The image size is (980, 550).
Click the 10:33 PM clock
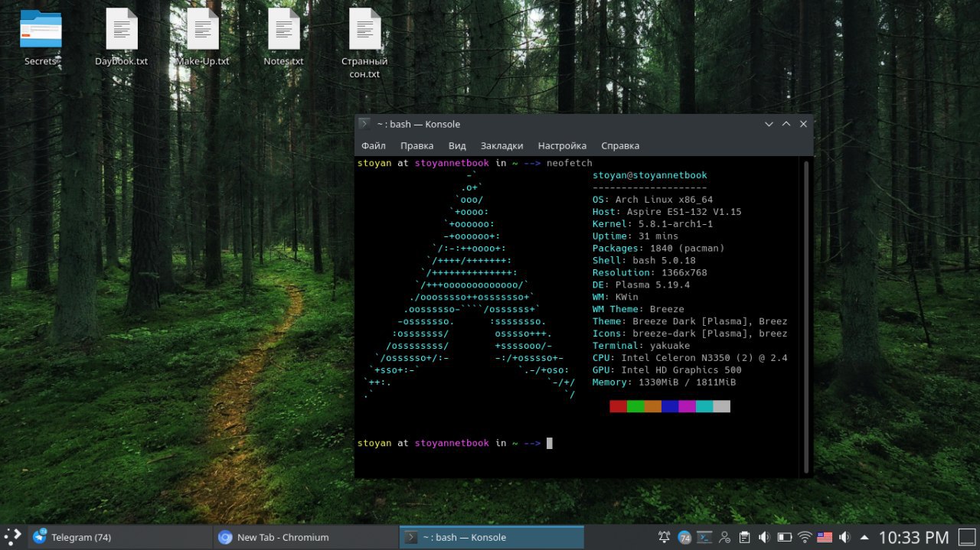(913, 537)
